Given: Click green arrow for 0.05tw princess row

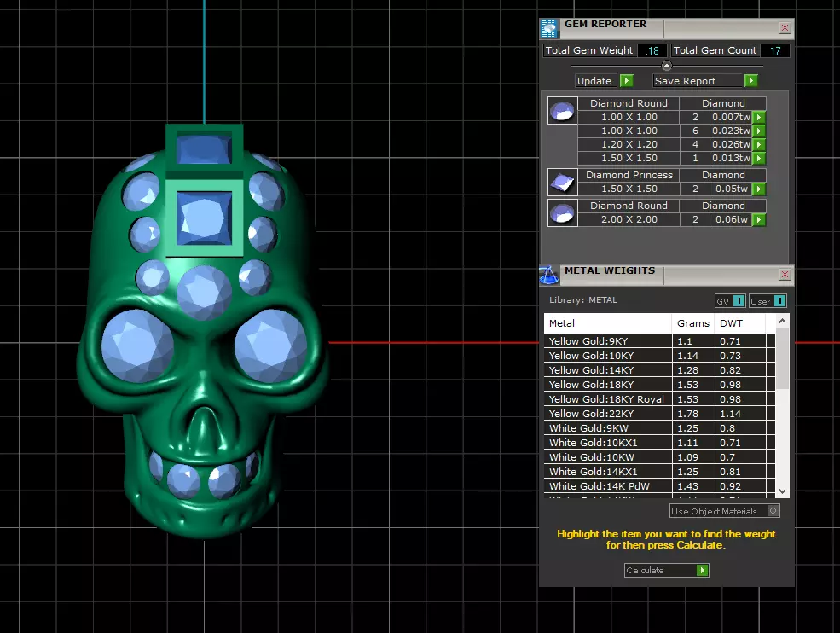Looking at the screenshot, I should click(x=759, y=189).
